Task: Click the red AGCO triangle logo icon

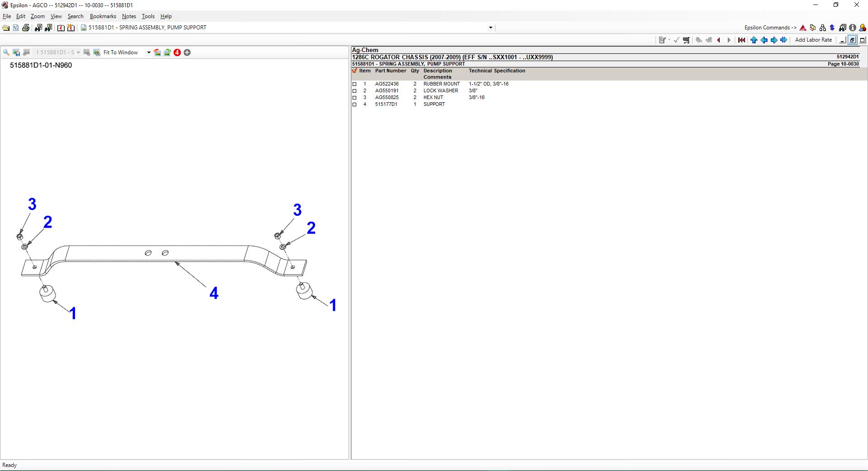Action: pos(803,28)
